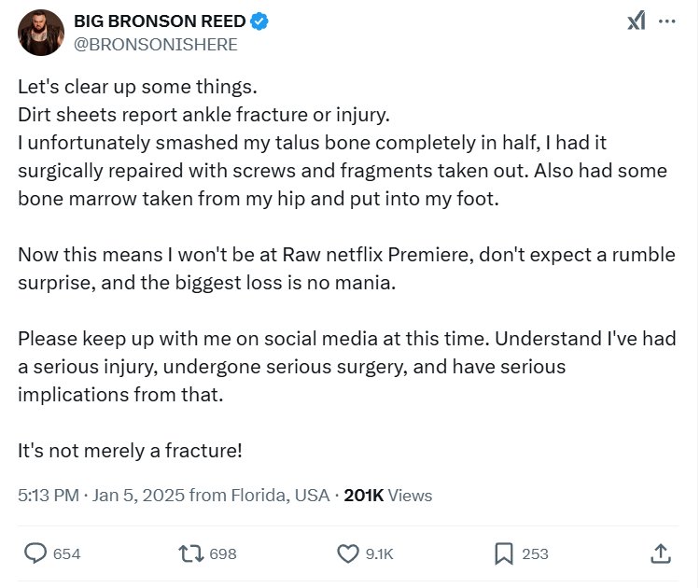
Task: Open the three-dot more options menu
Action: click(666, 21)
